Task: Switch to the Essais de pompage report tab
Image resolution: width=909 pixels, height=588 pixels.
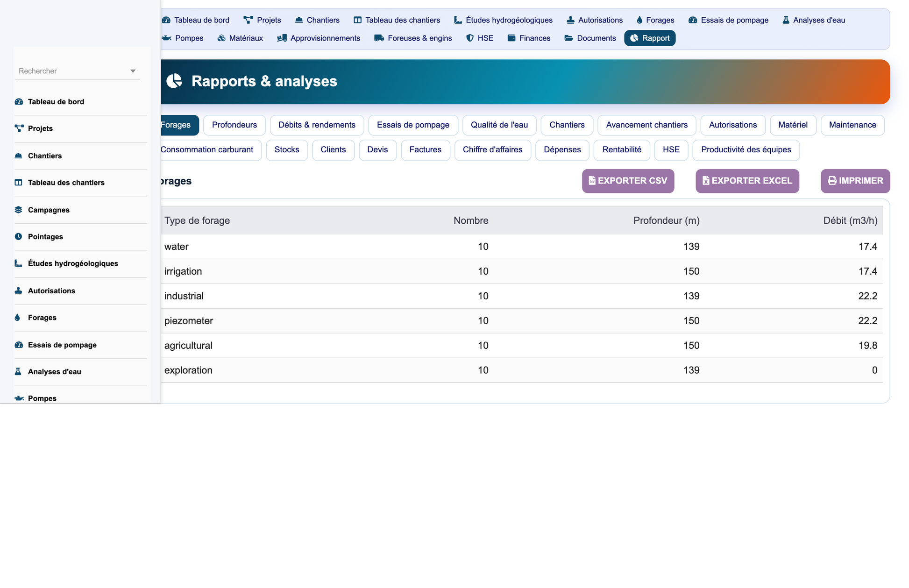Action: tap(413, 125)
